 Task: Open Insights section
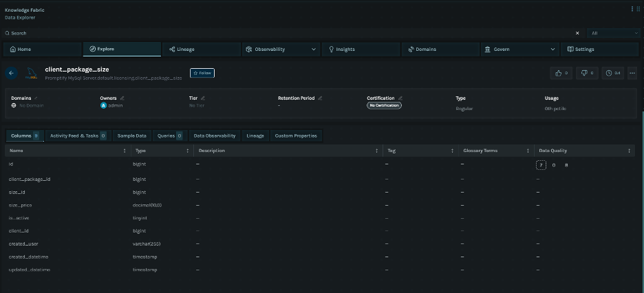[x=361, y=50]
